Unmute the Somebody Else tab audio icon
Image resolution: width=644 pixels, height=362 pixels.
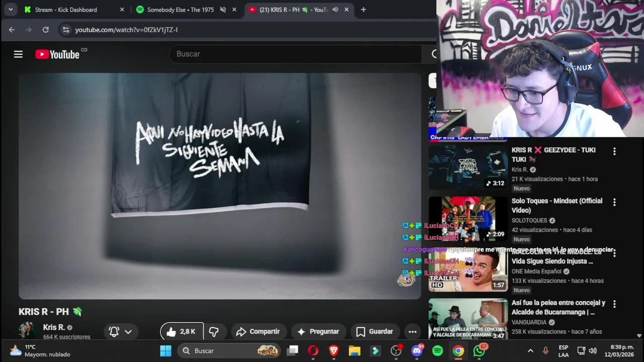click(223, 10)
